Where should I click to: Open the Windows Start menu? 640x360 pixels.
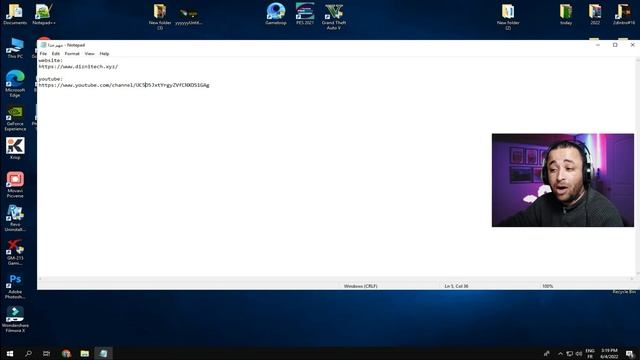click(x=10, y=353)
